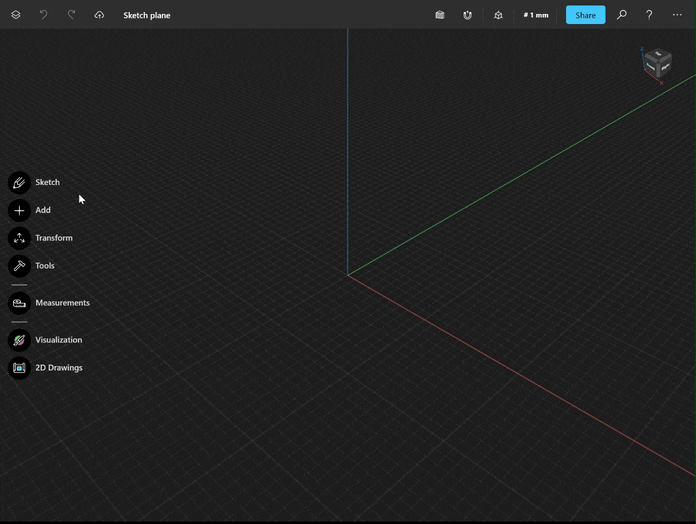Click the undo arrow
696x524 pixels.
coord(43,15)
